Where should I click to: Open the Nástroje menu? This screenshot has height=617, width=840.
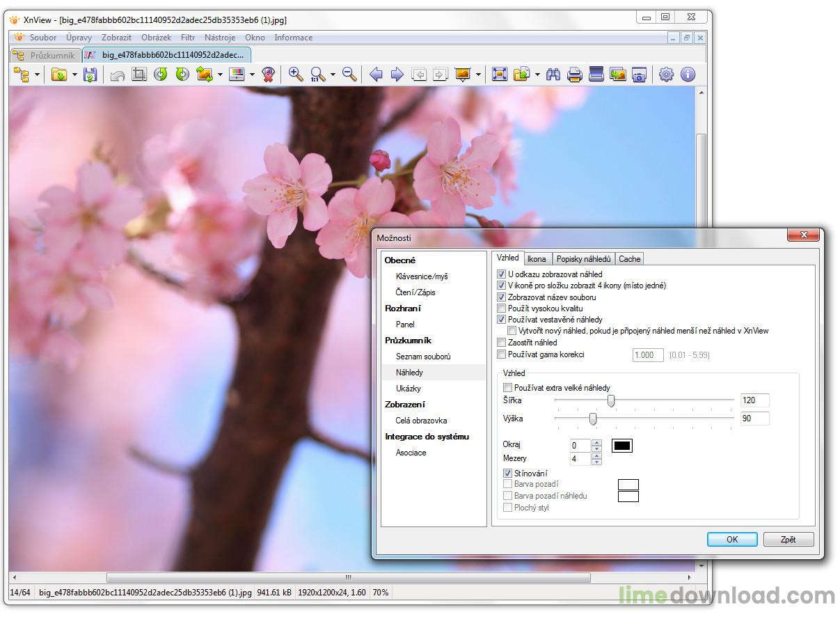coord(220,38)
